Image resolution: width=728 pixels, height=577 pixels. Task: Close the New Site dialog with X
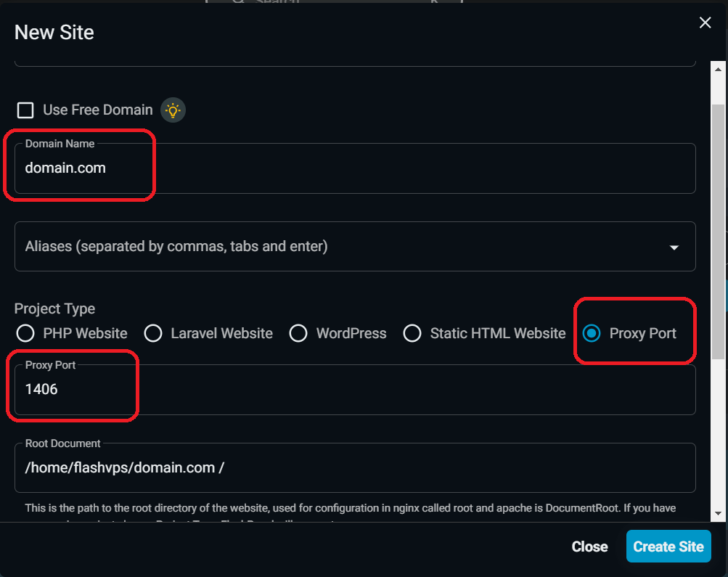[705, 22]
